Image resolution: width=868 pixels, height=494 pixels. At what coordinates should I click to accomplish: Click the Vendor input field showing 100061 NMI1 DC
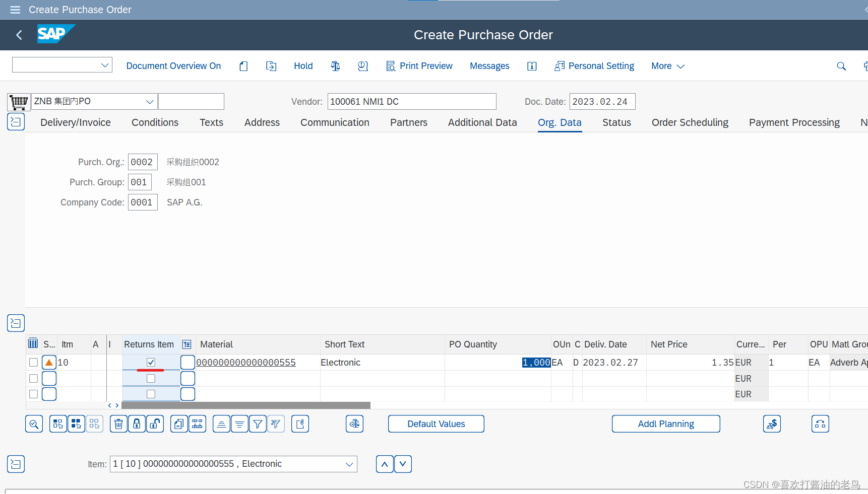(x=411, y=101)
